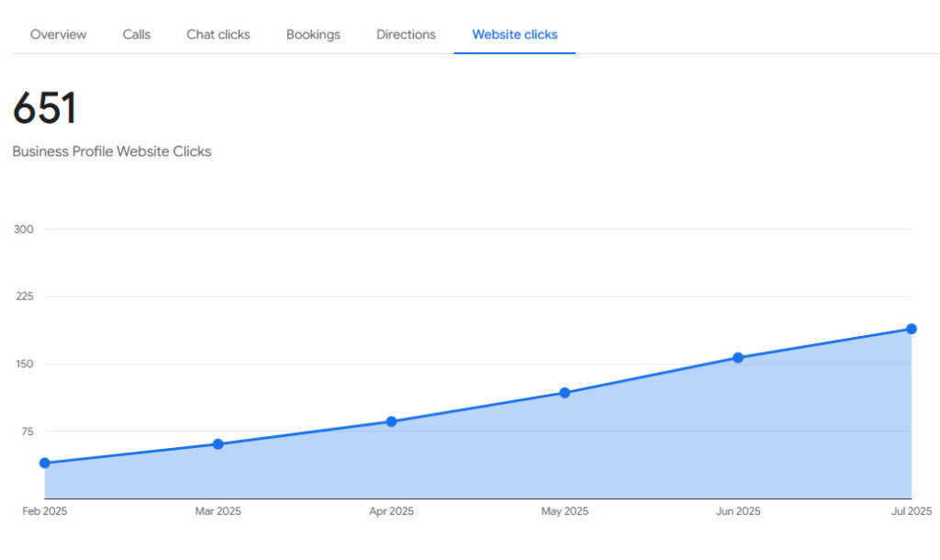
Task: Select the 150 y-axis label
Action: [x=24, y=364]
